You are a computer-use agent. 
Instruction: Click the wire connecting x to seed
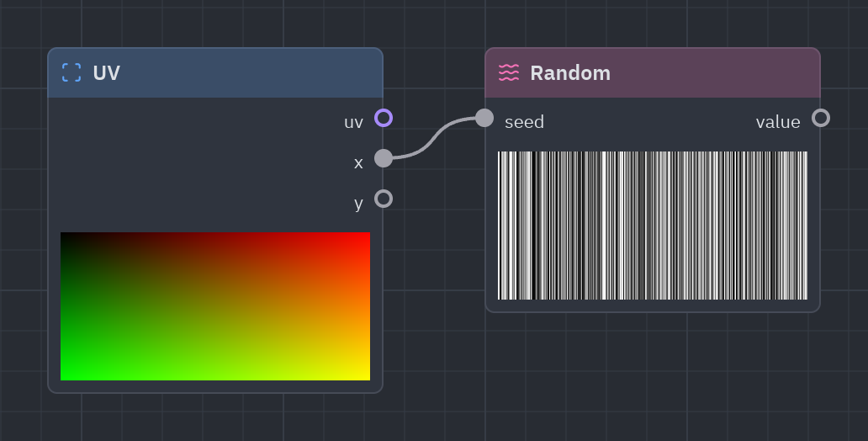pyautogui.click(x=434, y=137)
